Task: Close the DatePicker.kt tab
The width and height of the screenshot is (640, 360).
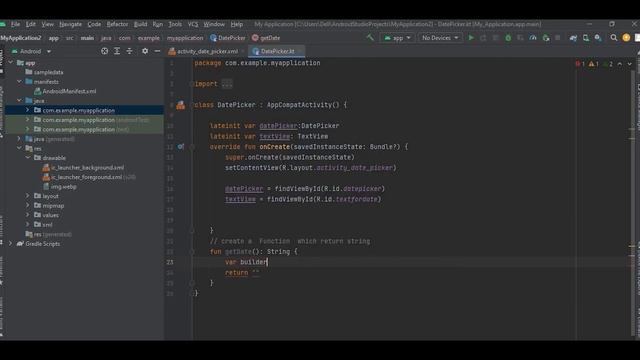Action: [300, 51]
